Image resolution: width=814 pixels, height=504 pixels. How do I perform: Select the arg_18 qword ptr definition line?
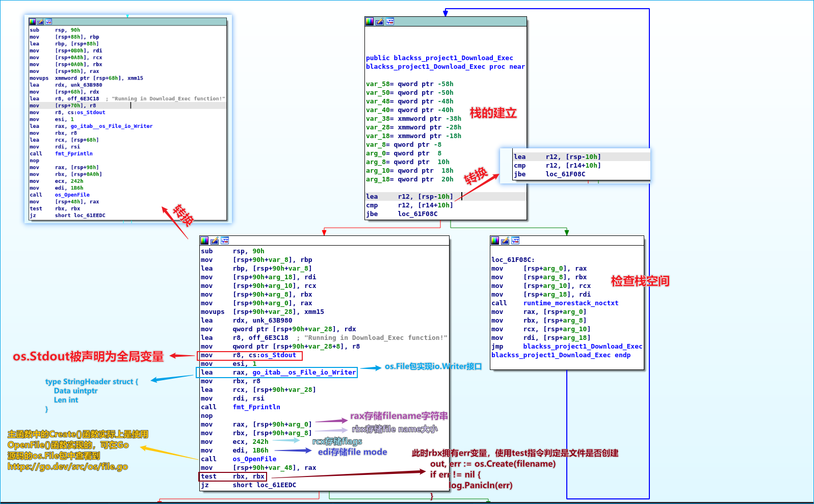coord(409,179)
